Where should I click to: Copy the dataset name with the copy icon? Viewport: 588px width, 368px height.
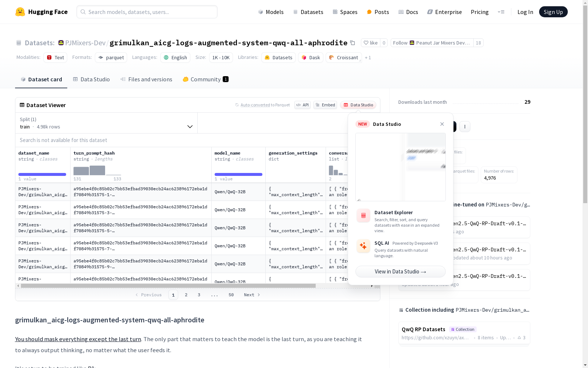click(x=352, y=43)
